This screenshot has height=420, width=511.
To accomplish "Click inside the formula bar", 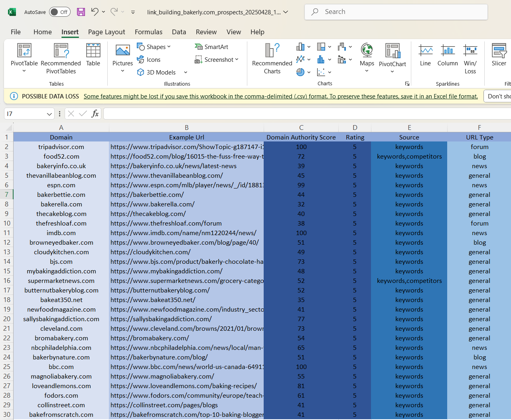I will click(x=307, y=114).
